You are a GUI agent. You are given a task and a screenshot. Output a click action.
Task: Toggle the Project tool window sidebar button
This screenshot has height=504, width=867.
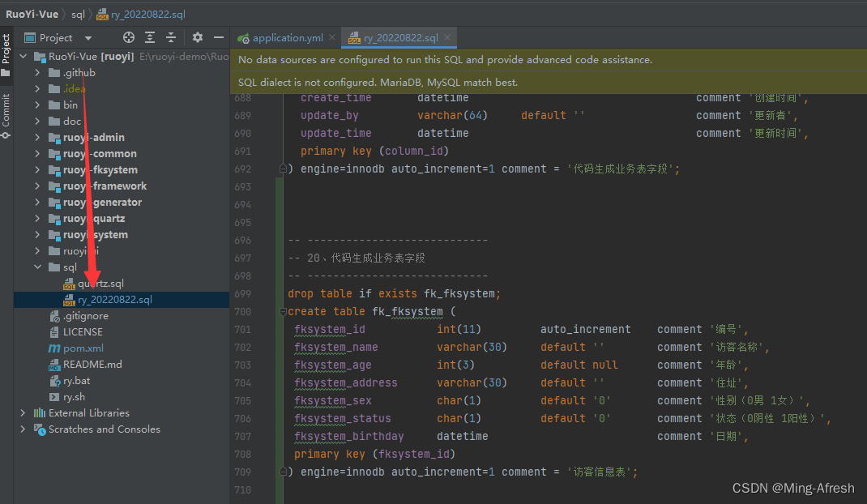(6, 54)
